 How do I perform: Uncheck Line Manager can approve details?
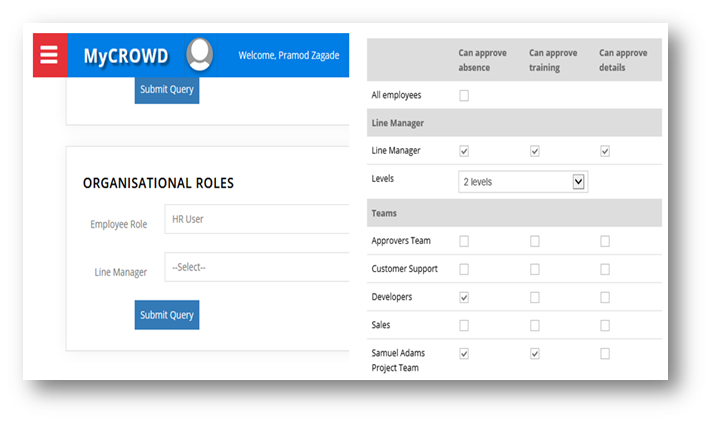pos(605,151)
